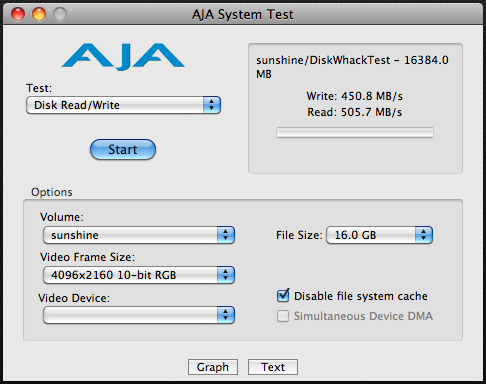Click the blue arrows on Test dropdown
Viewport: 486px width, 384px height.
pos(212,105)
